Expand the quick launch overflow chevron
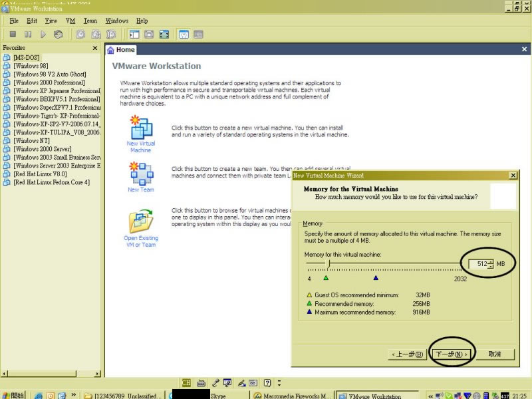 [x=73, y=394]
